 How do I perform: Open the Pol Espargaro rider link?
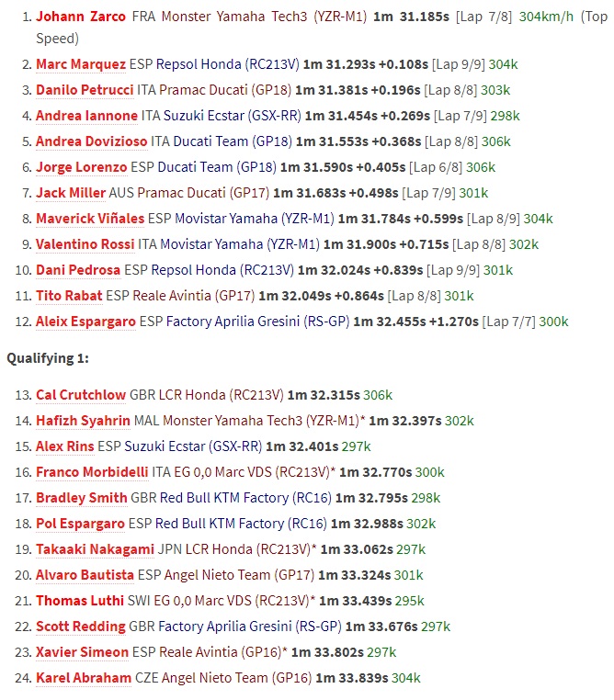click(80, 524)
